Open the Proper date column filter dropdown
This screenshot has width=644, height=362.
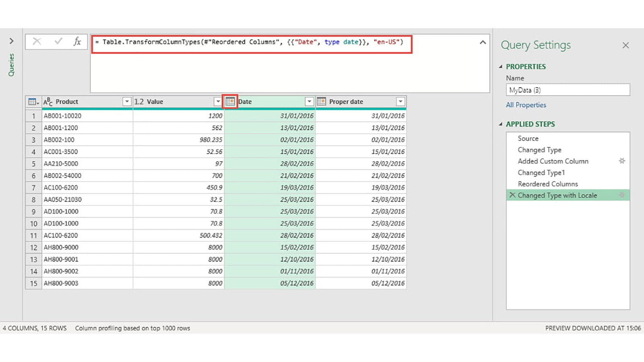400,102
